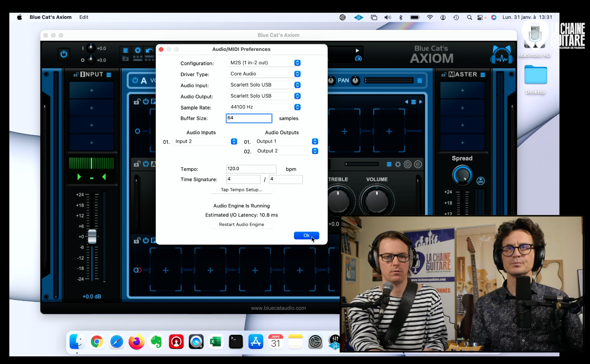Viewport: 590px width, 364px height.
Task: Open the INPUT section menu icon
Action: [x=109, y=75]
